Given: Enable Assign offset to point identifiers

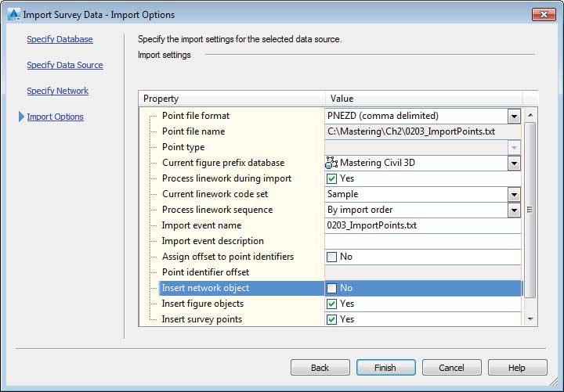Looking at the screenshot, I should pyautogui.click(x=331, y=257).
